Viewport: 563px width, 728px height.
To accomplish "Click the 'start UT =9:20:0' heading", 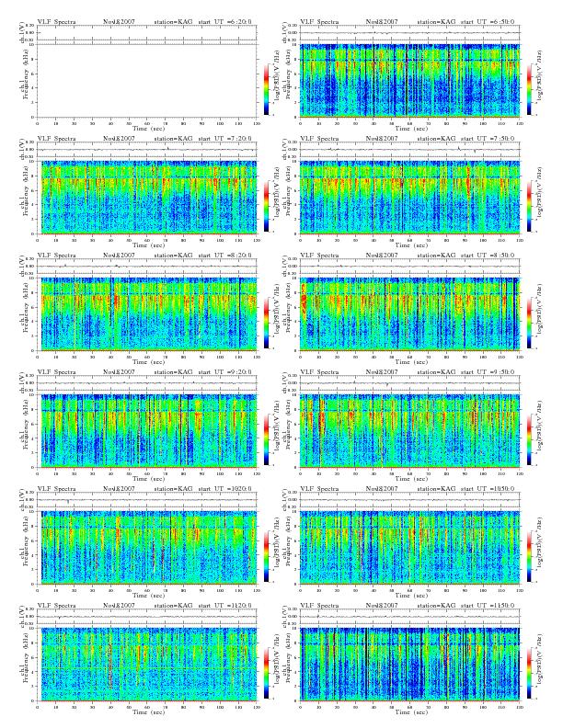I will click(x=224, y=372).
